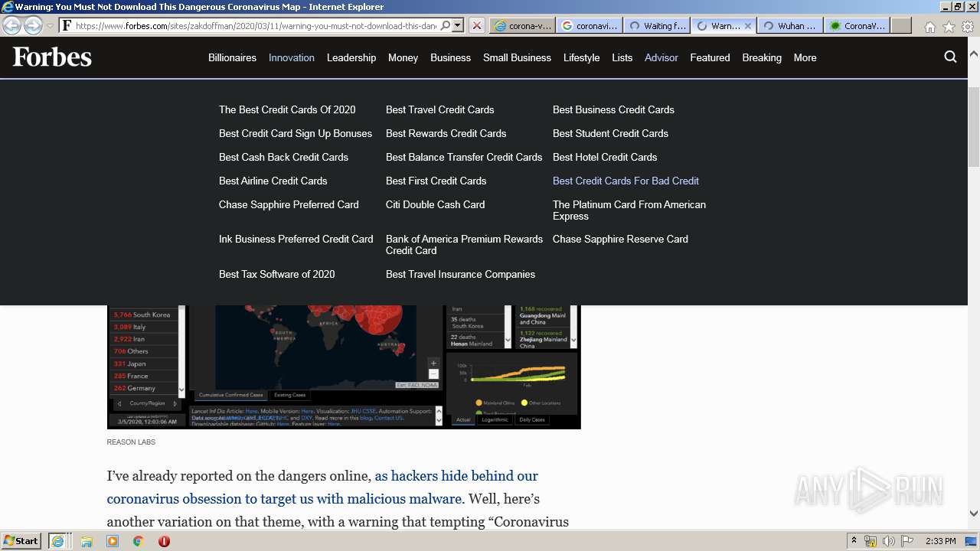Image resolution: width=980 pixels, height=551 pixels.
Task: Open 'Best Credit Cards For Bad Credit'
Action: (626, 181)
